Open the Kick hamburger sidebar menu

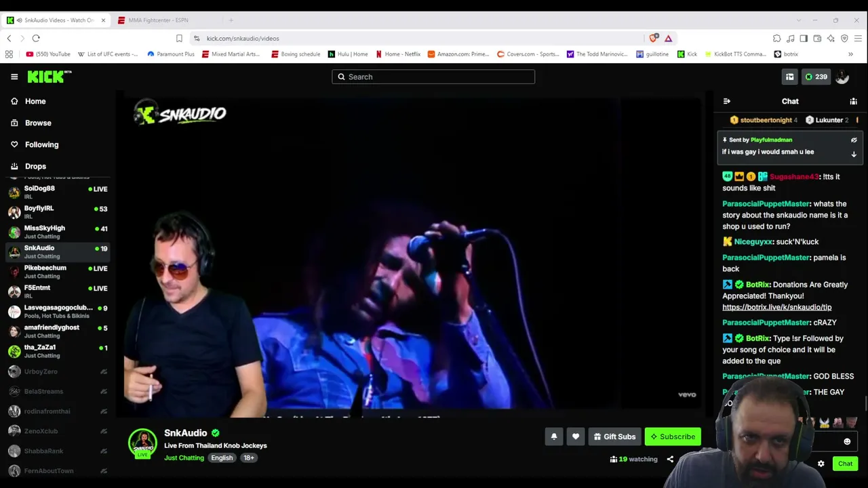(14, 77)
